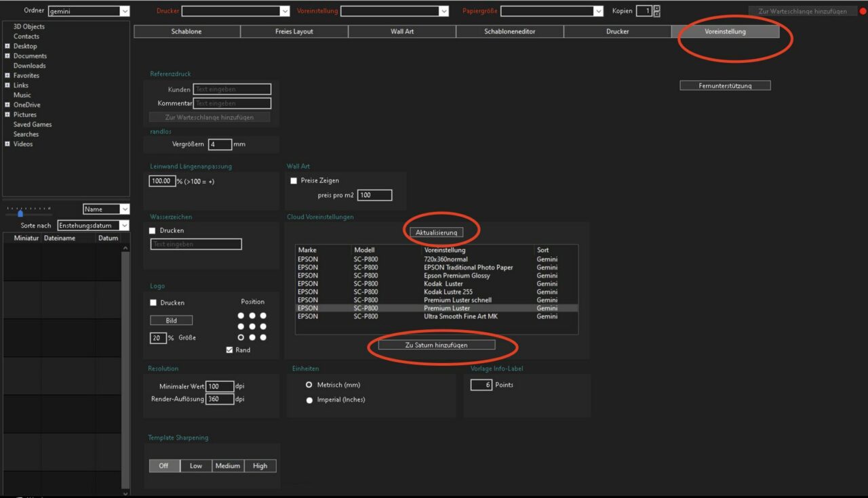Image resolution: width=868 pixels, height=498 pixels.
Task: Select the Ultra Smooth Fine Art MK preset row
Action: coord(460,316)
